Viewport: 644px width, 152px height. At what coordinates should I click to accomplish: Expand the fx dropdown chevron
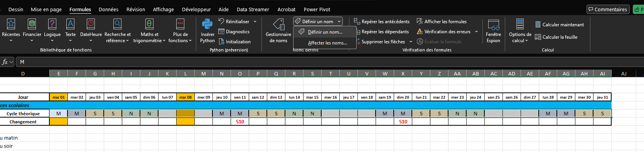pyautogui.click(x=12, y=62)
